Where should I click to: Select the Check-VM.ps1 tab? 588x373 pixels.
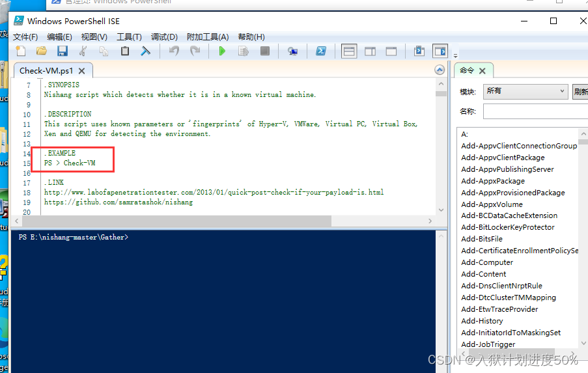click(46, 70)
